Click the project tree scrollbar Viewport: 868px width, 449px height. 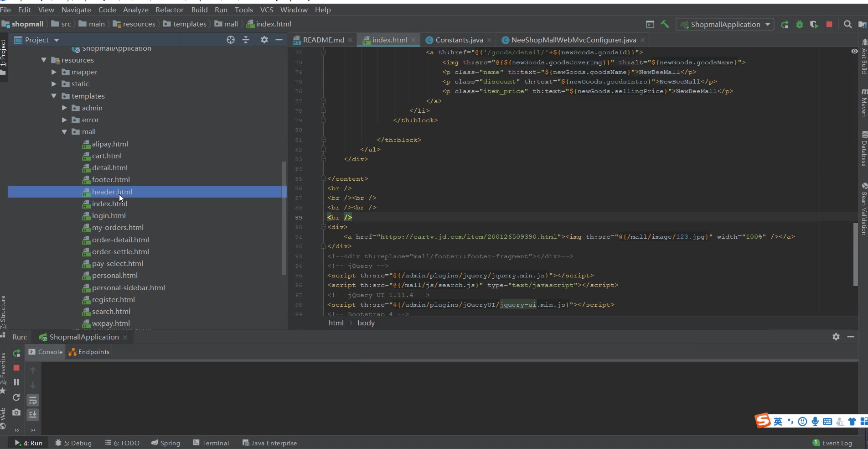[x=284, y=218]
